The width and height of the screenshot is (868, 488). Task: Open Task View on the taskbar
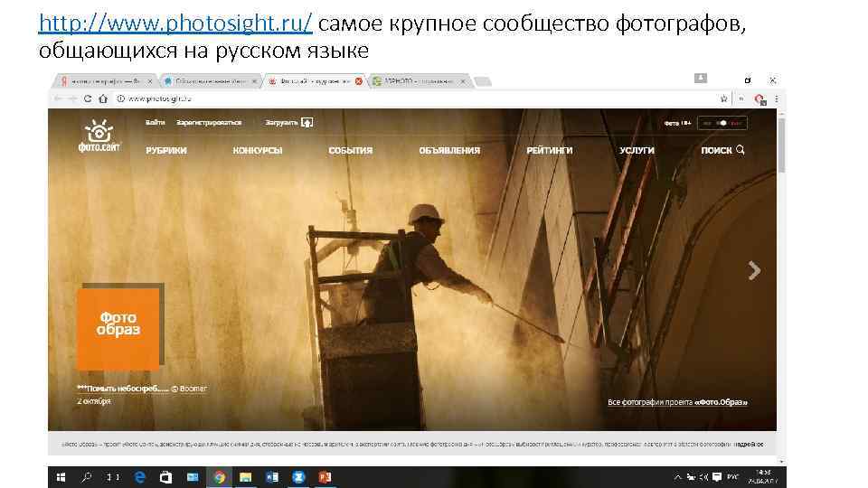(113, 477)
